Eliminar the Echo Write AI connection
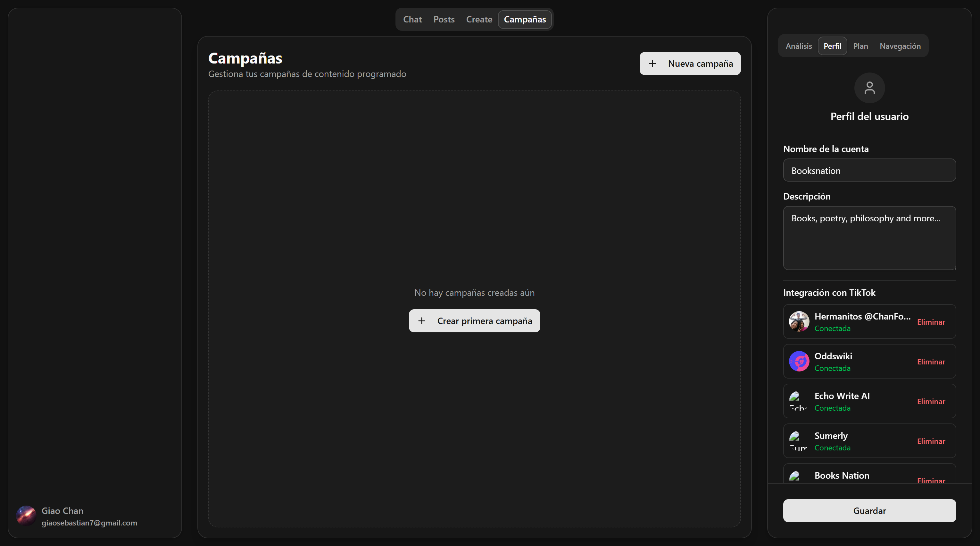 [x=931, y=401]
